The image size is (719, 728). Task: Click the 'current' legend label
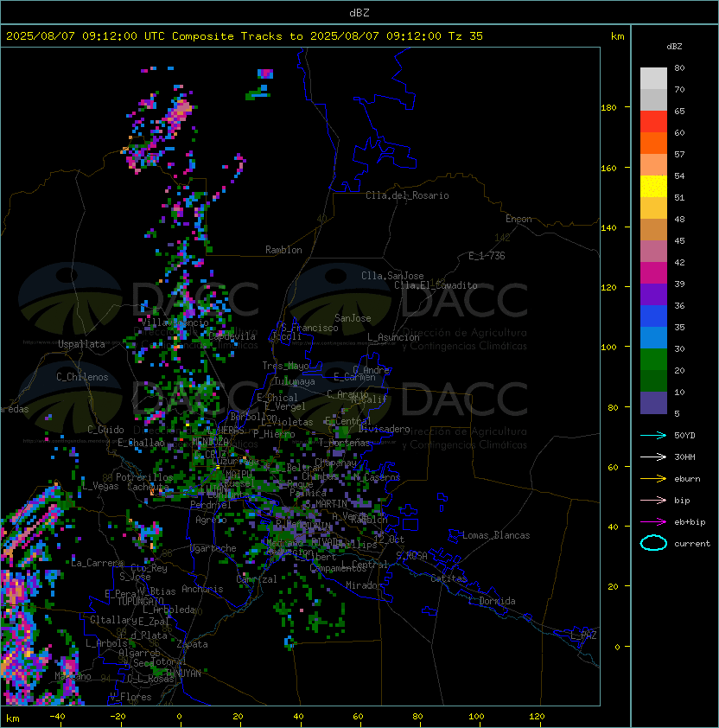(692, 543)
